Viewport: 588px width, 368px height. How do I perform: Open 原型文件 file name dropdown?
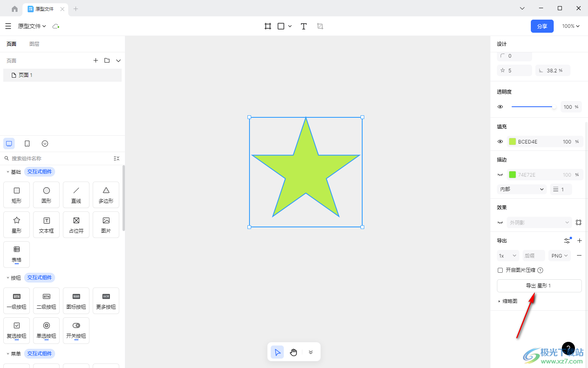point(32,26)
